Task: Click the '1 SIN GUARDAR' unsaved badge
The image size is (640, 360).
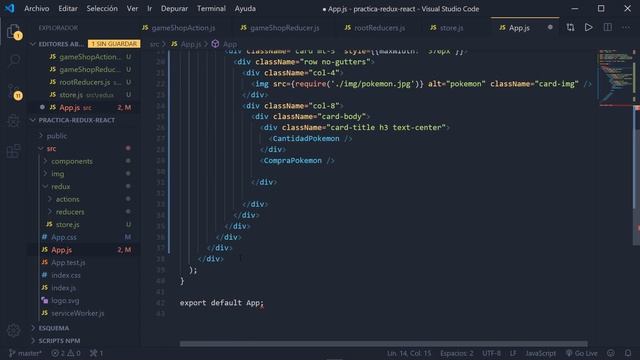Action: pyautogui.click(x=114, y=44)
